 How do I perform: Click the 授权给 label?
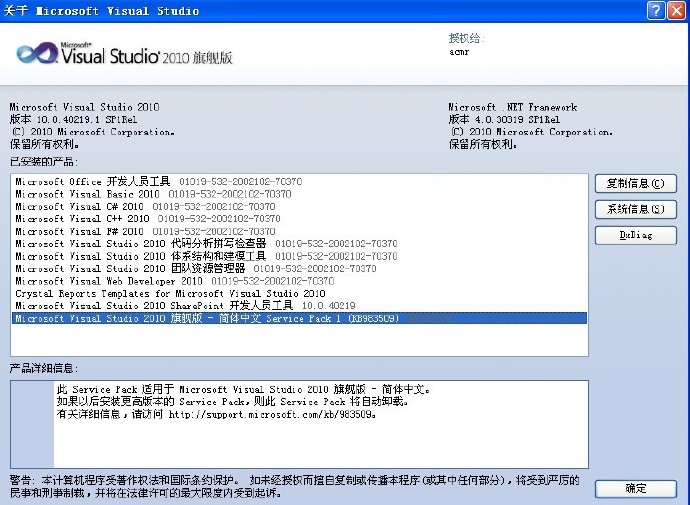(466, 38)
